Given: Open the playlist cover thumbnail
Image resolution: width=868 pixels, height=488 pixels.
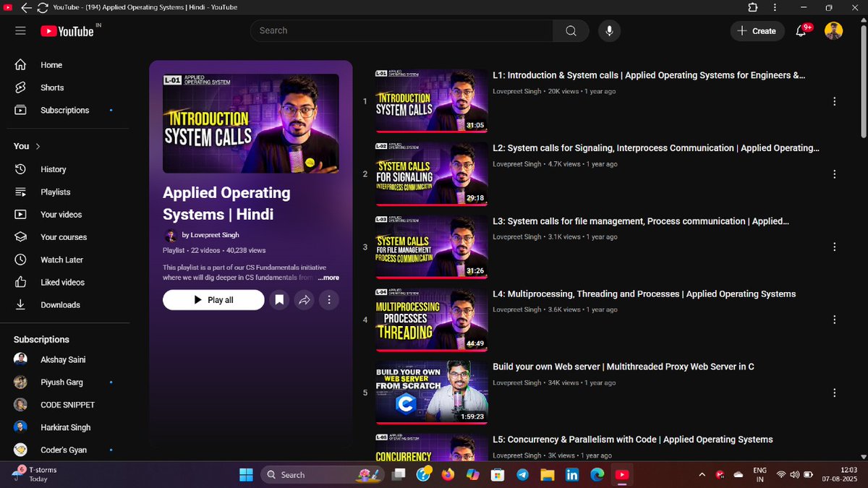Looking at the screenshot, I should (251, 124).
